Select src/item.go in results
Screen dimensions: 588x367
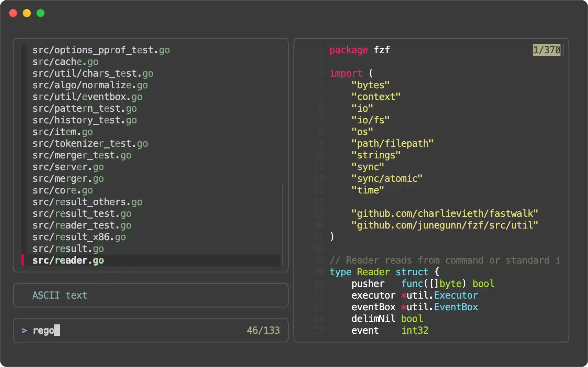click(x=63, y=132)
